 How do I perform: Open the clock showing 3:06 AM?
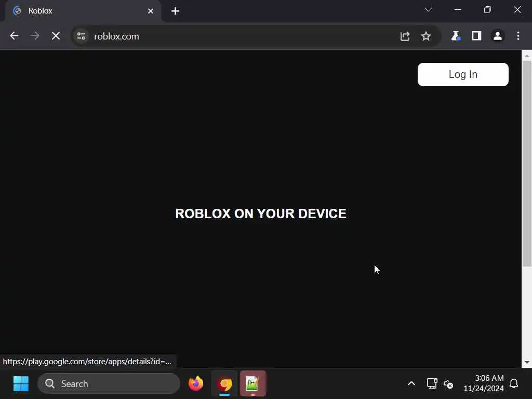(484, 383)
